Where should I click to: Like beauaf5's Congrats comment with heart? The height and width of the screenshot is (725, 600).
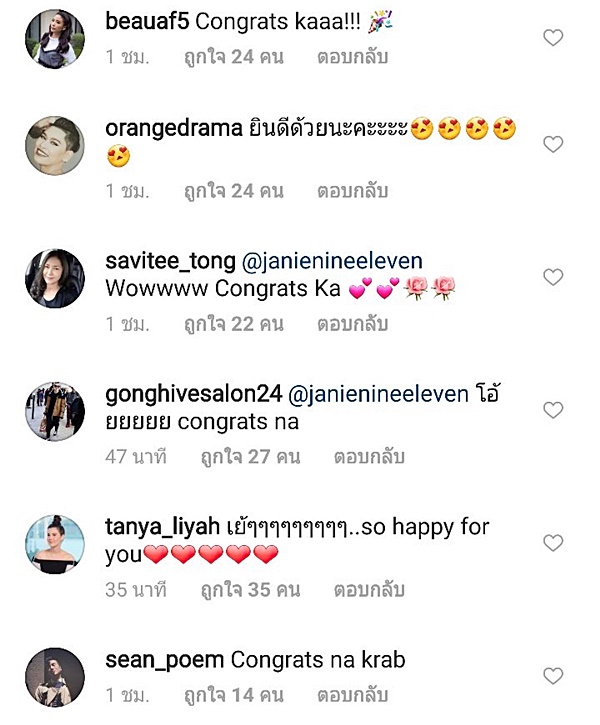coord(552,38)
